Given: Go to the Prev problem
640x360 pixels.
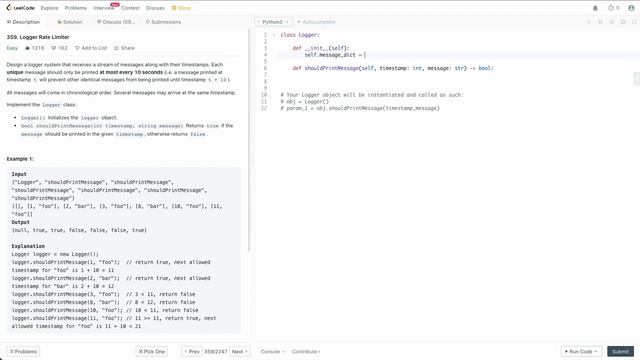Looking at the screenshot, I should click(x=192, y=351).
